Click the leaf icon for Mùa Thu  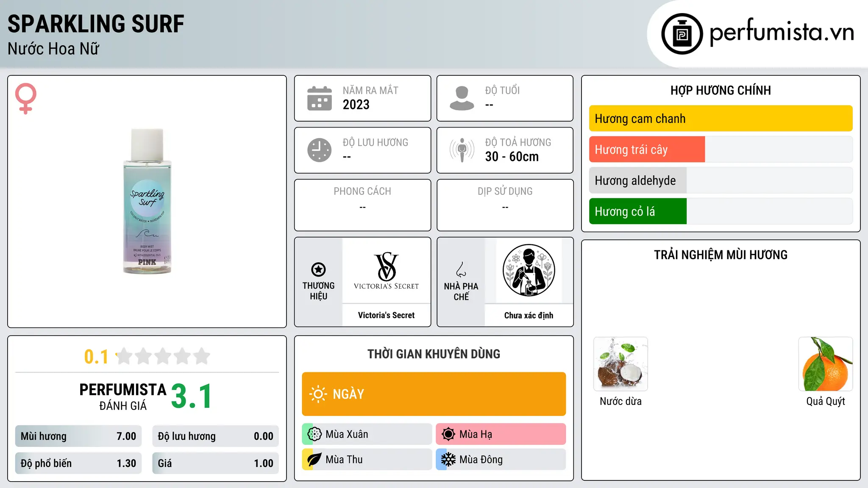point(314,460)
